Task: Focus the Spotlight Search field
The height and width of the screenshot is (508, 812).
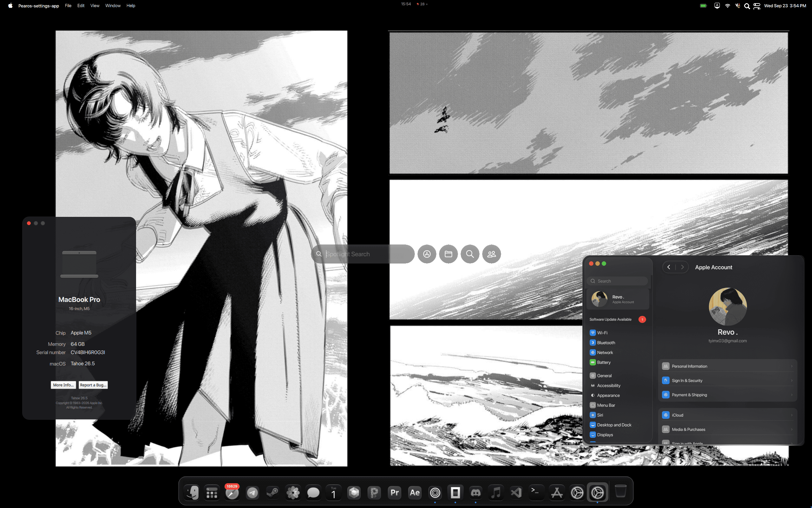Action: [363, 254]
